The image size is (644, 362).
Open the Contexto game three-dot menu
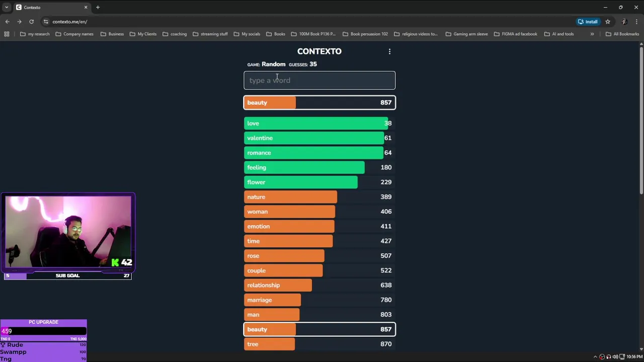pyautogui.click(x=389, y=51)
